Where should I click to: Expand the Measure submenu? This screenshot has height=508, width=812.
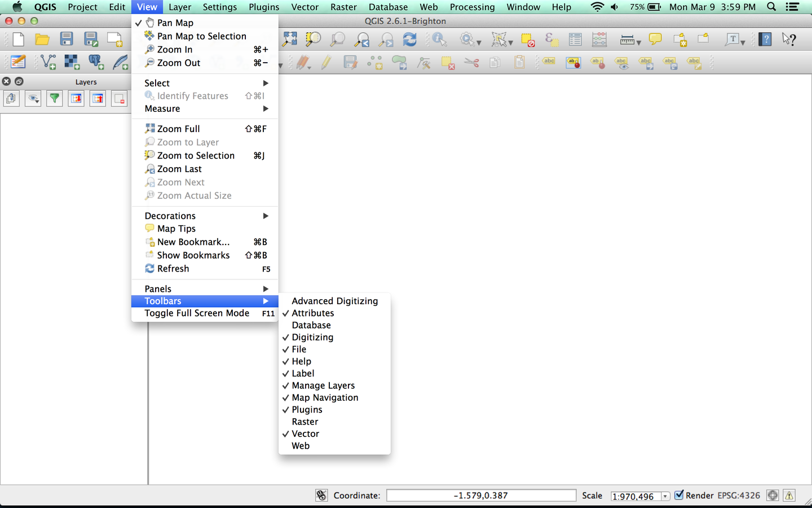[x=205, y=109]
